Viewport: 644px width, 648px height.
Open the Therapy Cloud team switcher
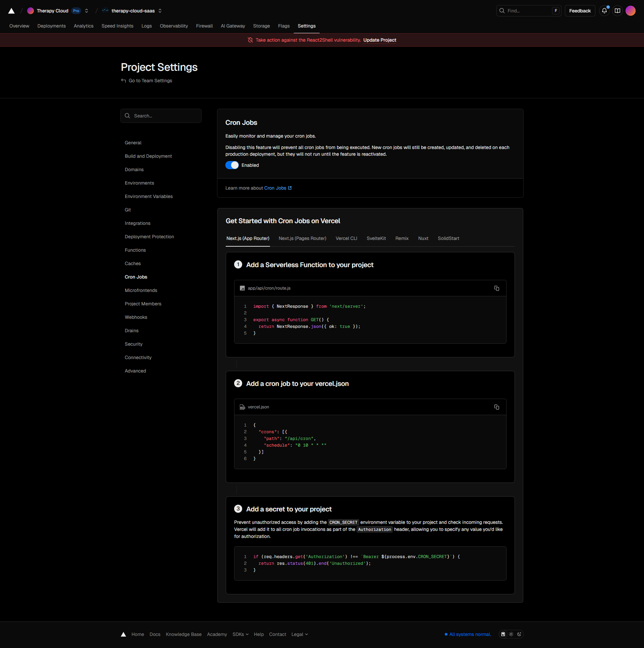coord(87,11)
